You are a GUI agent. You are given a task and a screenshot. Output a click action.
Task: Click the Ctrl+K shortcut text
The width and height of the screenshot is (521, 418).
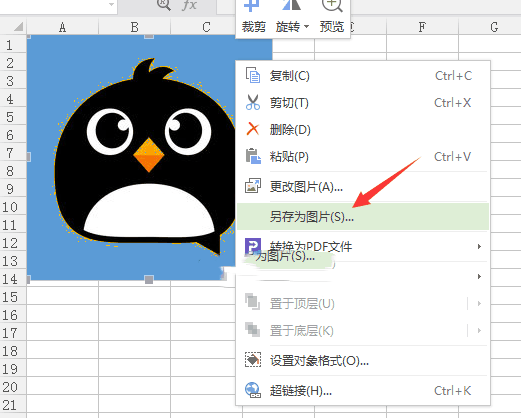(452, 391)
